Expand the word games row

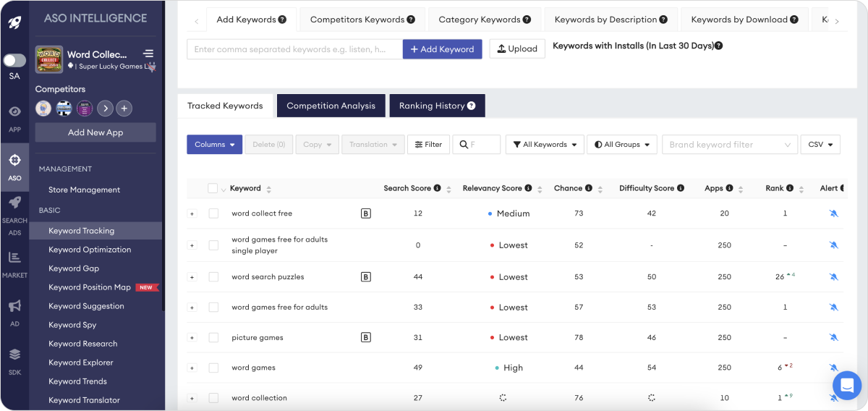192,368
